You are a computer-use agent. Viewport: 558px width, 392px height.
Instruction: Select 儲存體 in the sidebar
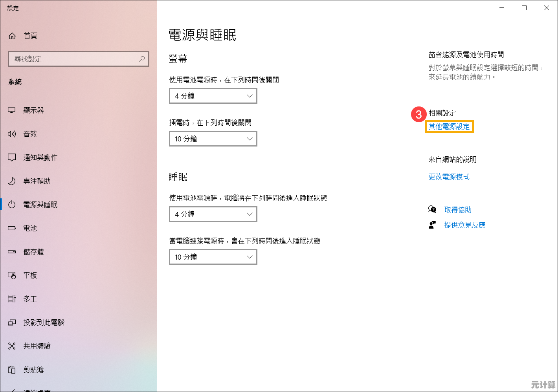click(x=79, y=252)
